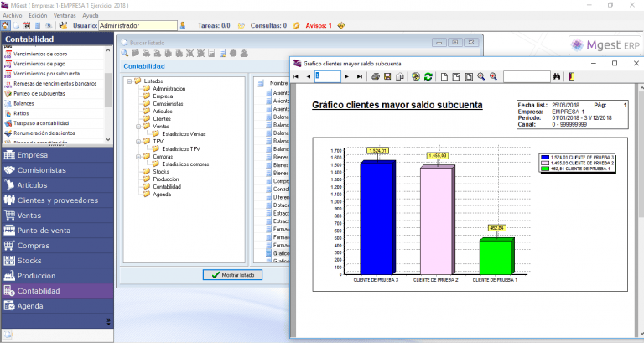The image size is (644, 343).
Task: Open the Tareas folder icon
Action: click(x=241, y=25)
